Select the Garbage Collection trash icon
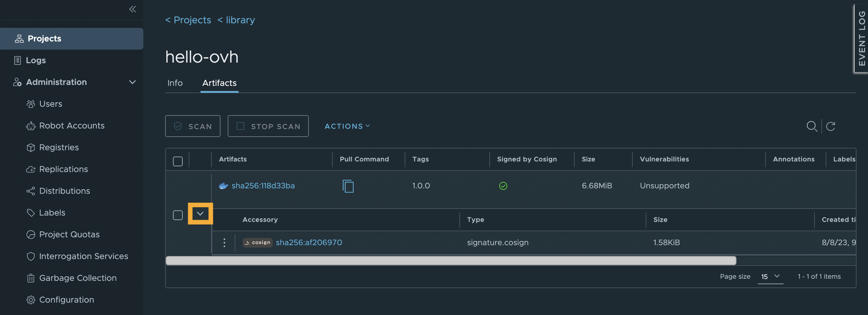 coord(31,278)
